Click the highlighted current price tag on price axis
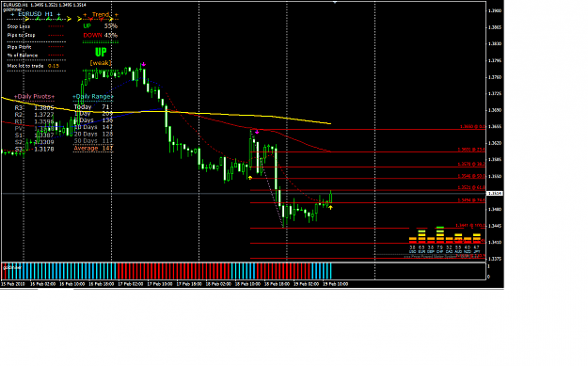The width and height of the screenshot is (588, 366). pos(495,193)
